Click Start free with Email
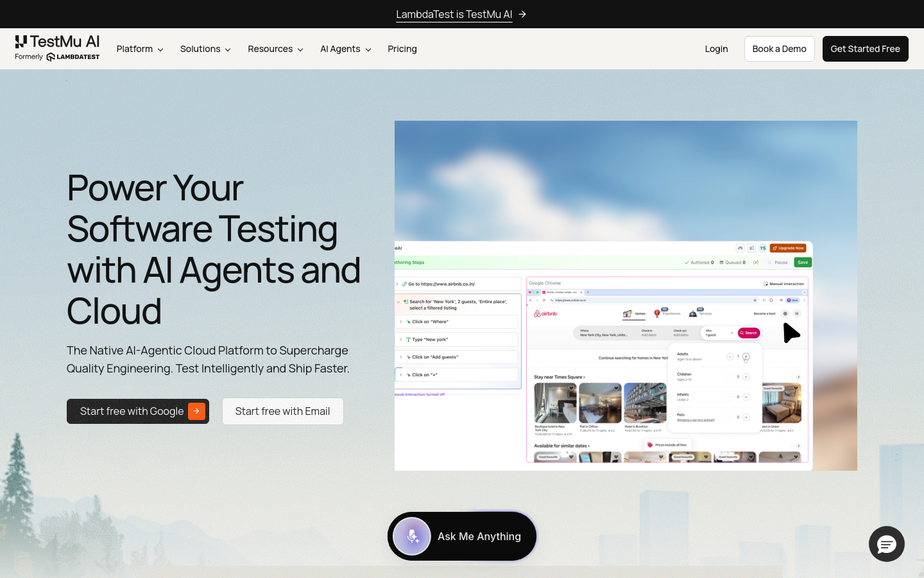 (x=283, y=411)
